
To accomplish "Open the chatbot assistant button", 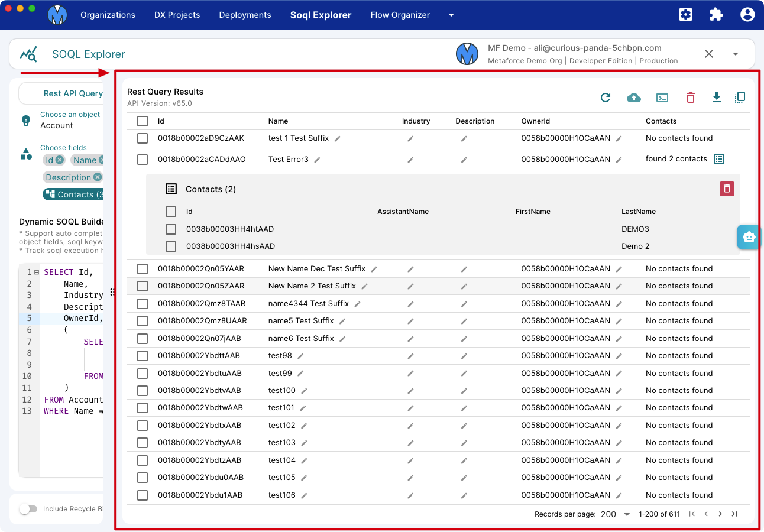I will [x=749, y=237].
